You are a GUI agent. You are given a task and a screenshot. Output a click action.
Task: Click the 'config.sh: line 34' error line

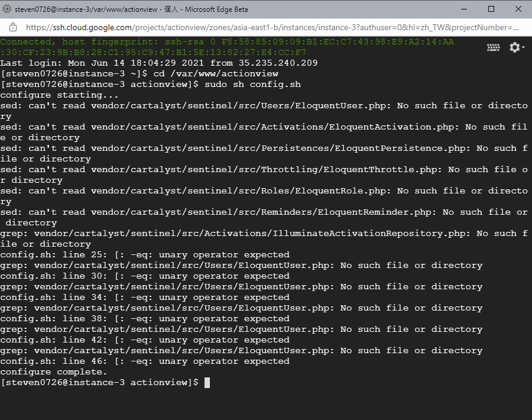[145, 298]
